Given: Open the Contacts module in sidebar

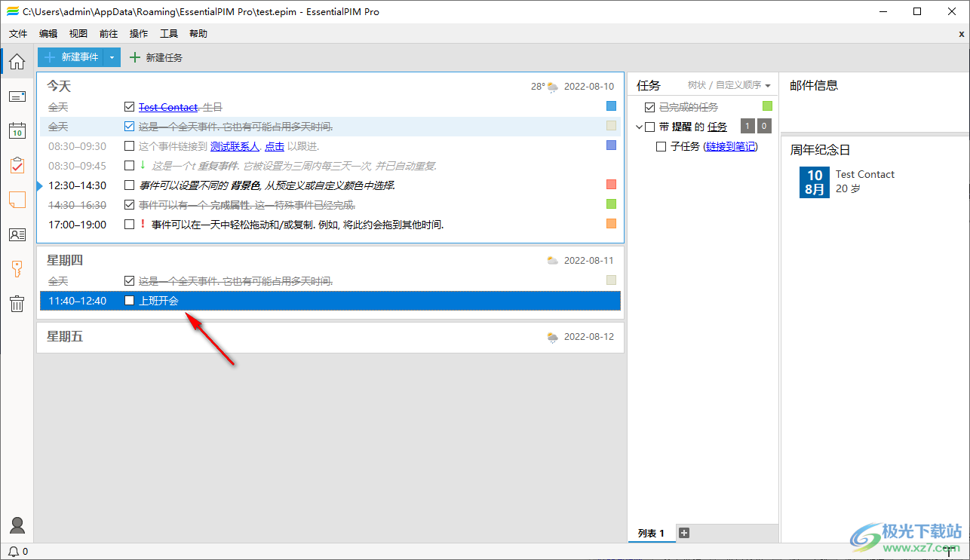Looking at the screenshot, I should (x=17, y=234).
